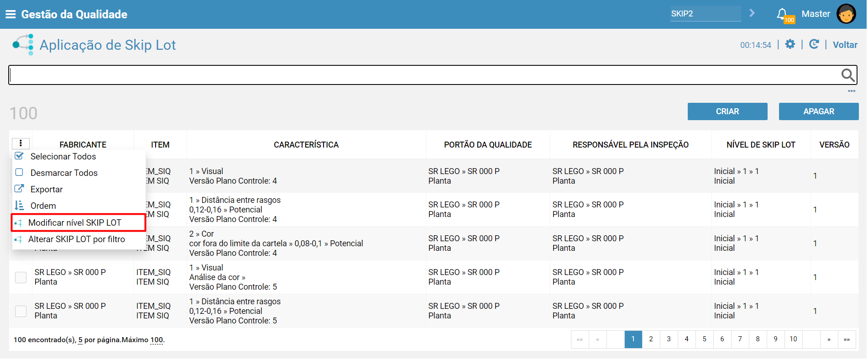This screenshot has width=868, height=360.
Task: Go to page 2
Action: [651, 339]
